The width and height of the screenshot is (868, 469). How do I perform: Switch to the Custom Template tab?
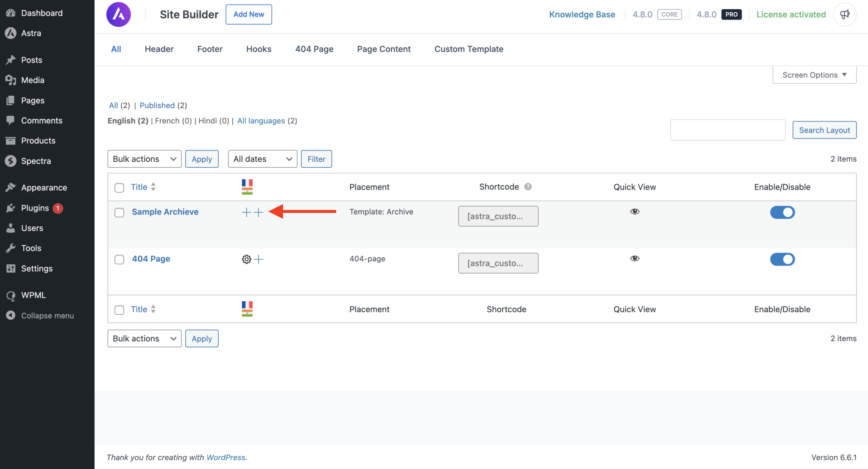(x=468, y=49)
